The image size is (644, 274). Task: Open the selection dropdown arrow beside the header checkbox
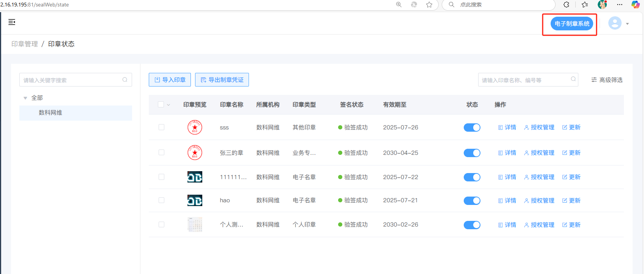coord(168,105)
